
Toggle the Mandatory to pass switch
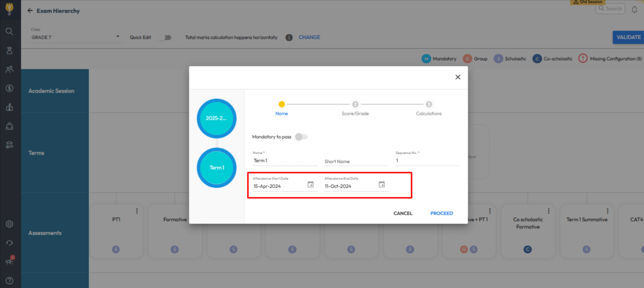(301, 137)
